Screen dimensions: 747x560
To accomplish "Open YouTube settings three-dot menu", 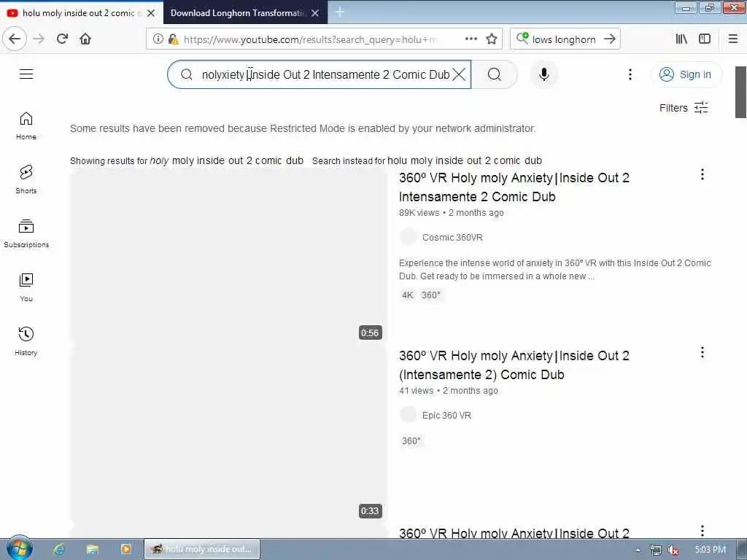I will [x=630, y=74].
